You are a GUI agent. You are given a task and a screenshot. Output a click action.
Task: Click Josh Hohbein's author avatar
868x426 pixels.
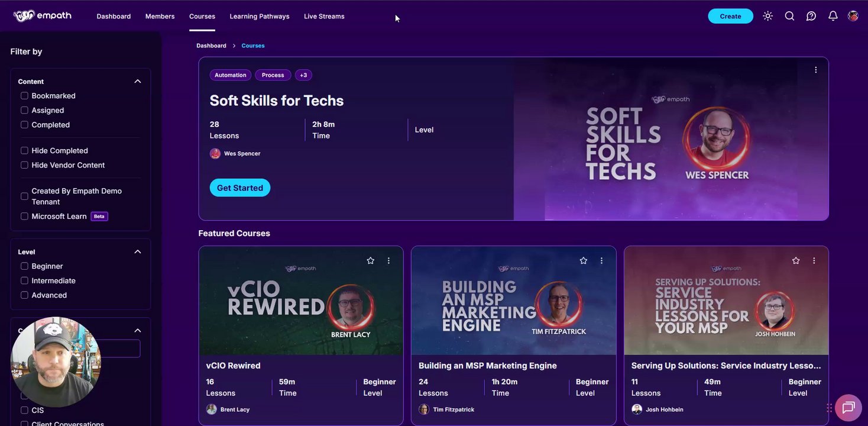click(637, 409)
